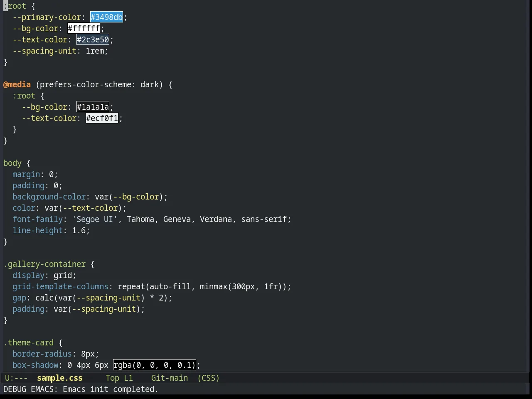Click the (CSS) major mode indicator
The image size is (532, 399).
tap(208, 378)
